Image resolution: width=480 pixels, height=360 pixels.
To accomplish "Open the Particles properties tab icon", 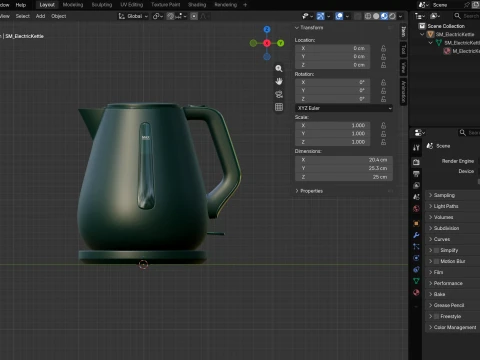I will point(416,247).
